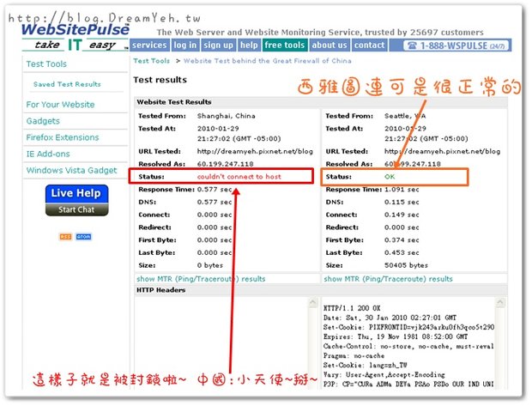Open the help menu item
Image resolution: width=532 pixels, height=406 pixels.
[x=249, y=45]
